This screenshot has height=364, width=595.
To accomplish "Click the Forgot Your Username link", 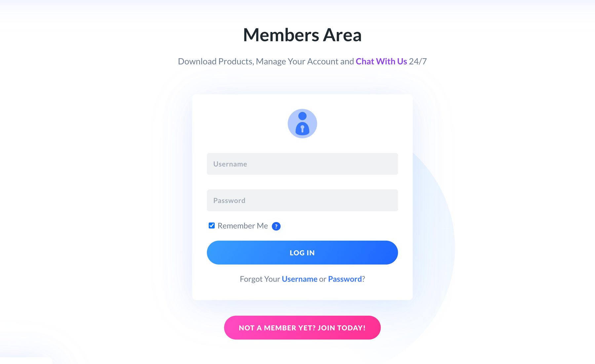I will (299, 279).
